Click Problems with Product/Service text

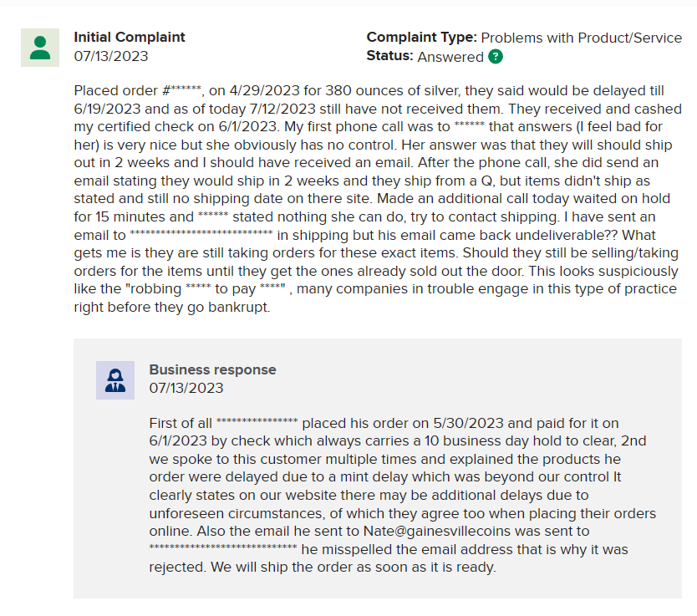tap(582, 38)
